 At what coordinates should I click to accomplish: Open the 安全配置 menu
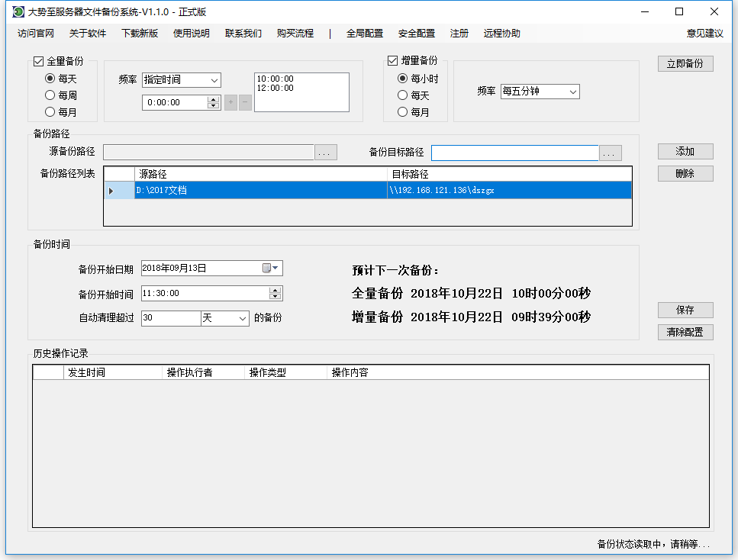tap(417, 34)
